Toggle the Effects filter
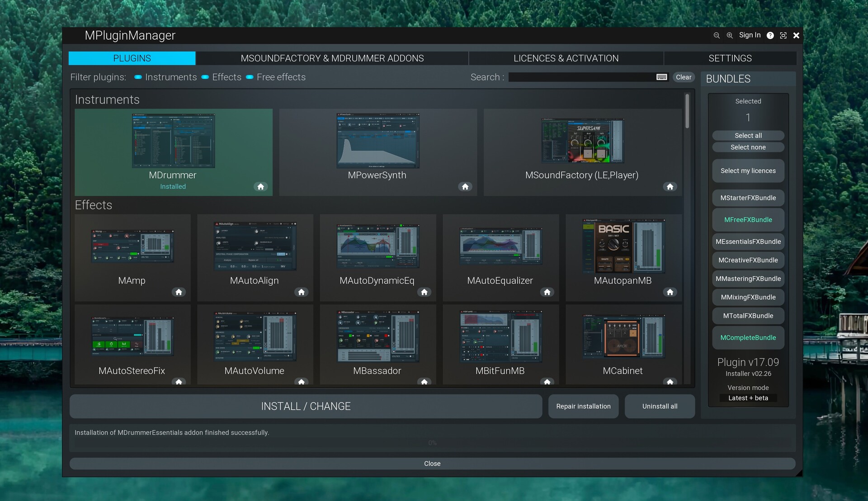 click(222, 77)
